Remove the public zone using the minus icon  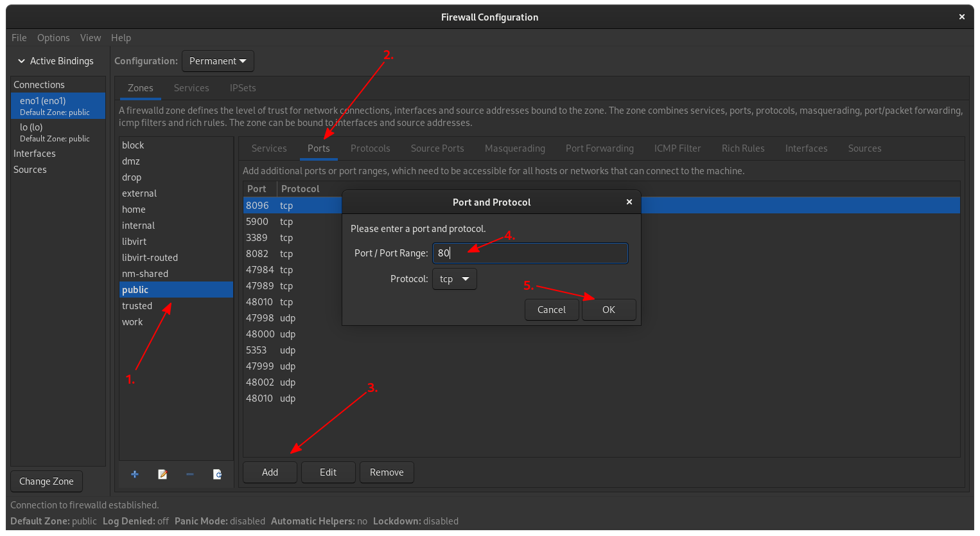coord(189,474)
